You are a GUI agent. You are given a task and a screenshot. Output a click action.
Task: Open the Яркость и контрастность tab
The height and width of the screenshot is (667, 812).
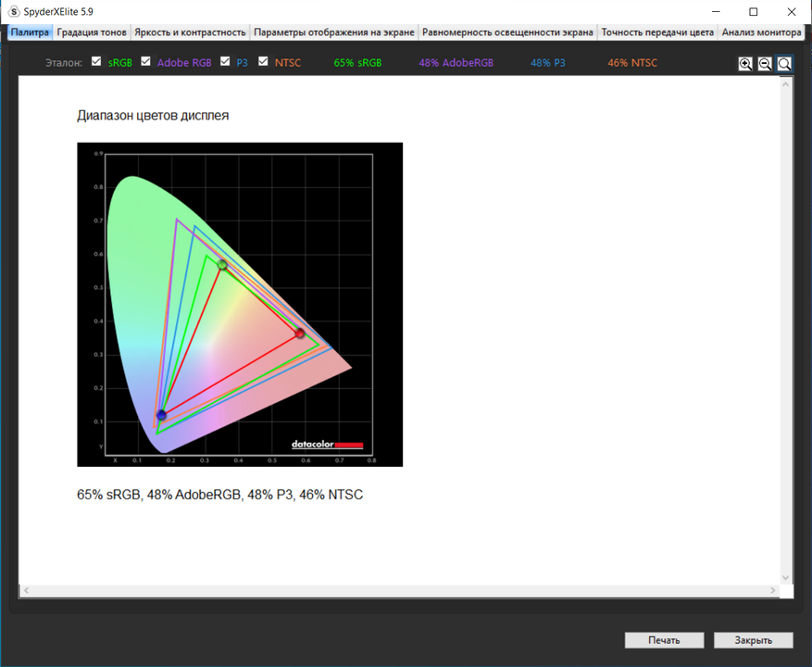pos(190,32)
